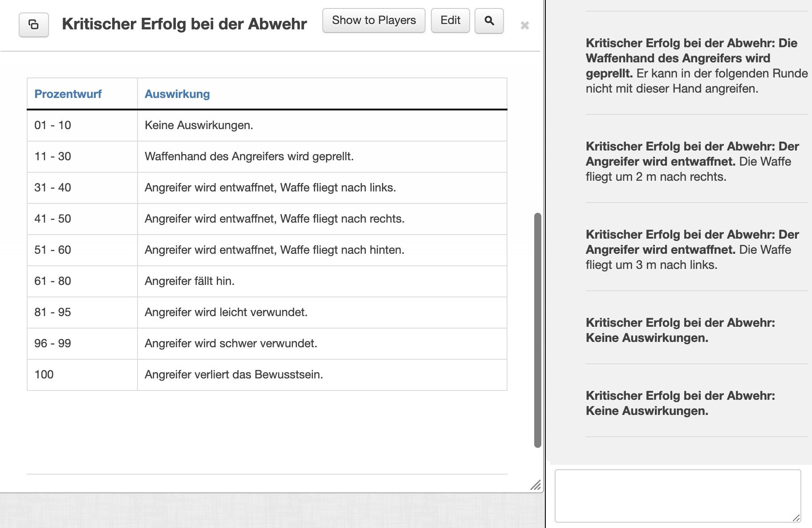
Task: Click the dialog resize handle corner
Action: pos(535,485)
